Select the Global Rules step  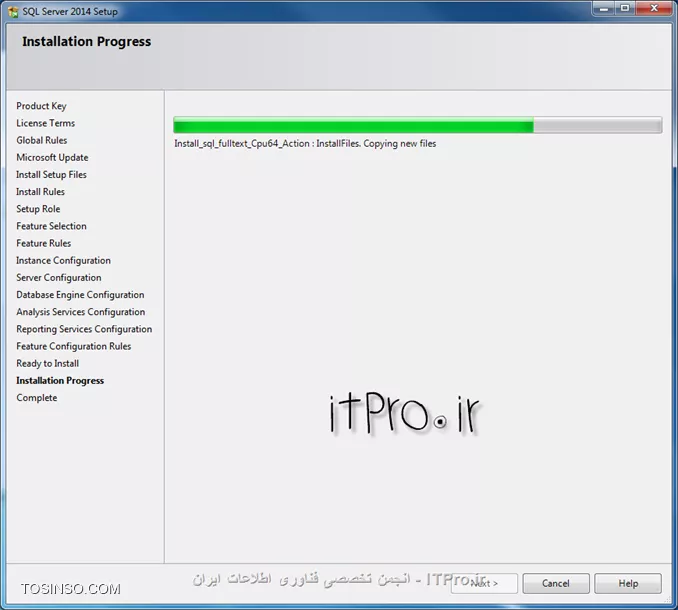42,140
